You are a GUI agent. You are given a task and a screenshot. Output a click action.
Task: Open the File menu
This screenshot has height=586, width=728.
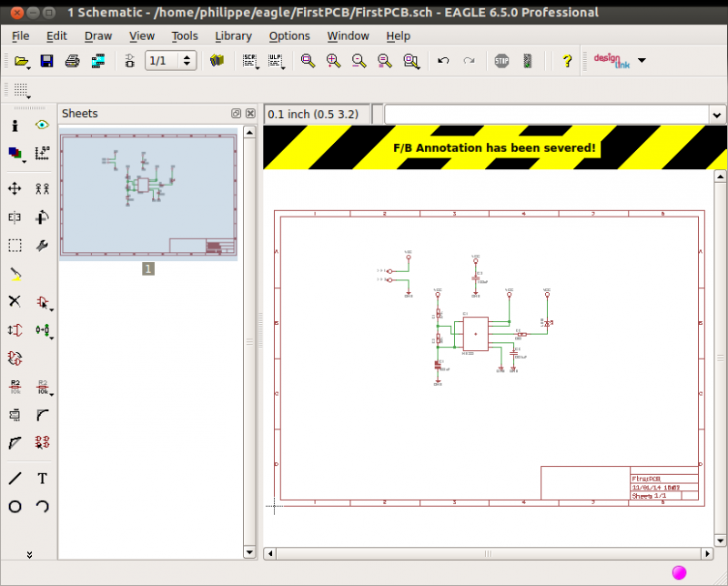click(x=20, y=35)
